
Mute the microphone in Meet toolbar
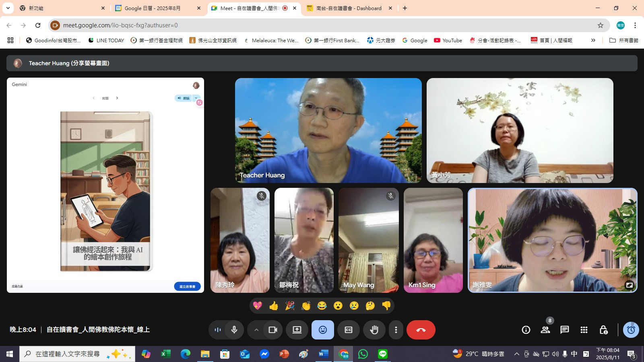click(x=234, y=330)
